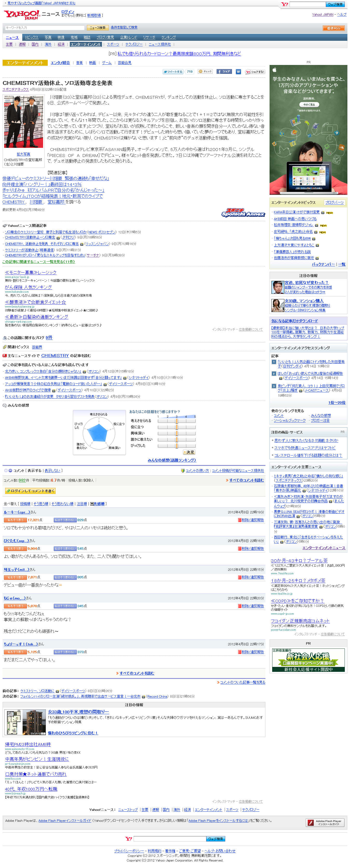Click the Twitter ツイートする button
The image size is (350, 868).
coord(173,72)
